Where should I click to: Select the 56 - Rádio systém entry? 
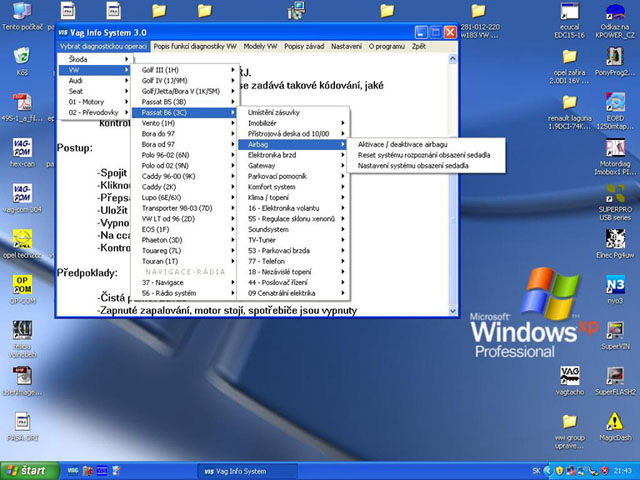(185, 293)
